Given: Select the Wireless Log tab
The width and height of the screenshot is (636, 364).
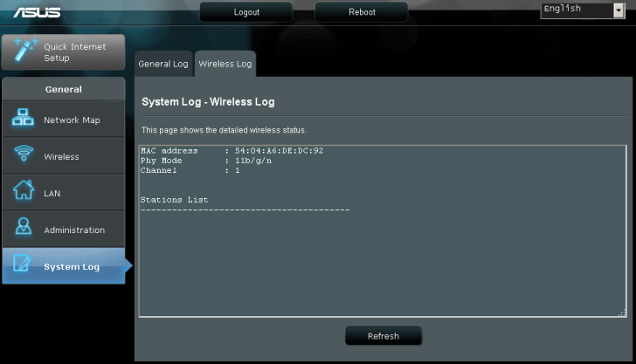Looking at the screenshot, I should tap(225, 64).
